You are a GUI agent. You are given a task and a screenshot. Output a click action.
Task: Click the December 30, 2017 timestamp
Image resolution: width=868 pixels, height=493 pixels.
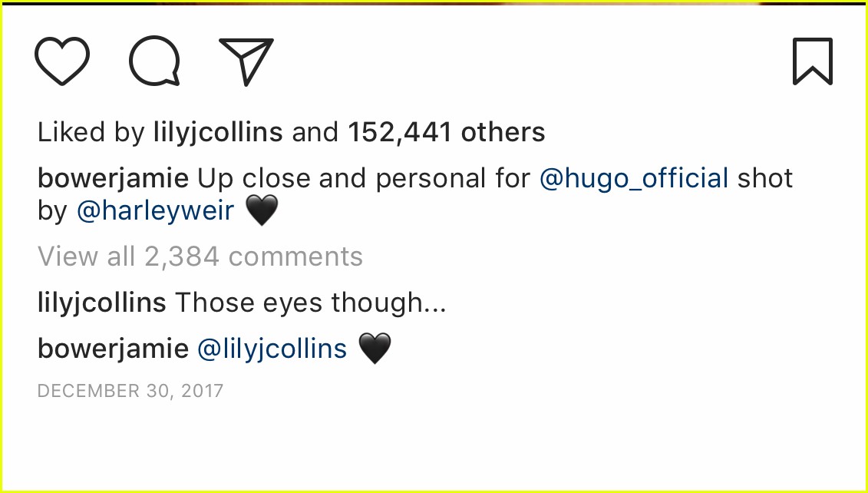130,391
